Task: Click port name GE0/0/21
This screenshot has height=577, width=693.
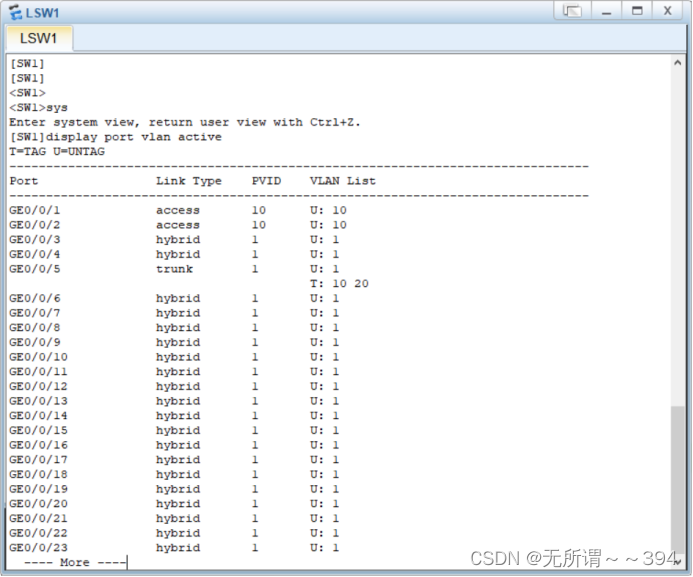Action: point(38,518)
